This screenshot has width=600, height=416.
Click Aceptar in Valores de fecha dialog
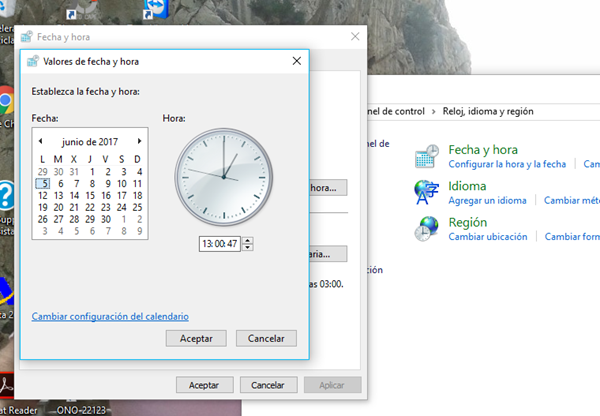196,338
